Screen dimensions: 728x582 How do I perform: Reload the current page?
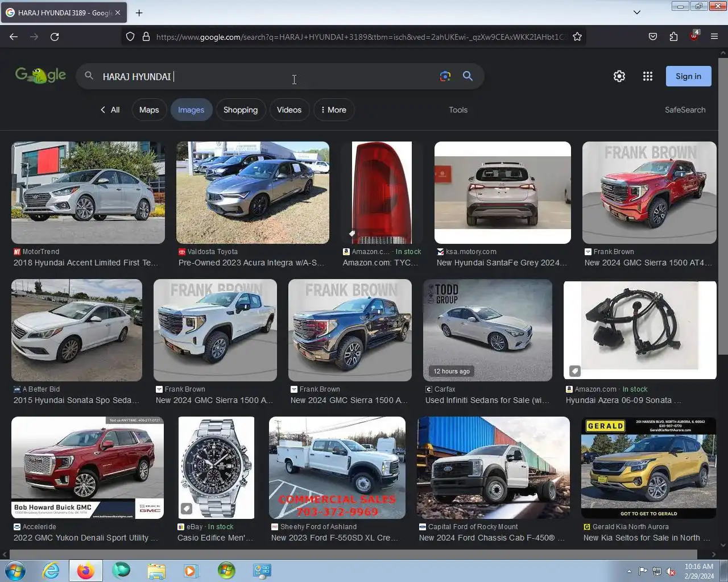pos(55,36)
